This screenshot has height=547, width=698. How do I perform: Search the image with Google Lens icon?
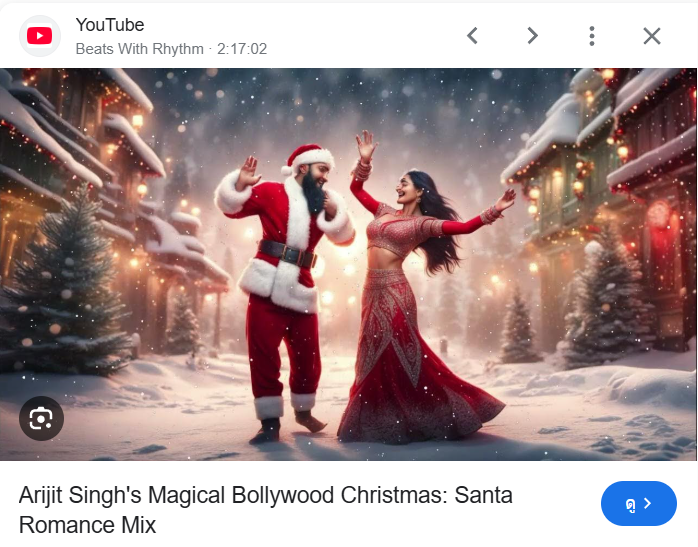pyautogui.click(x=41, y=418)
